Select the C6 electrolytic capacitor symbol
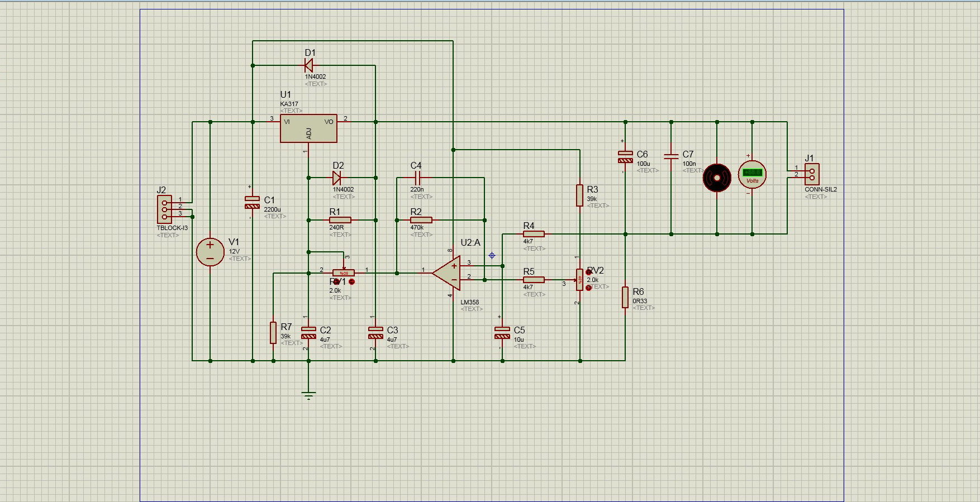This screenshot has height=502, width=980. pyautogui.click(x=625, y=157)
